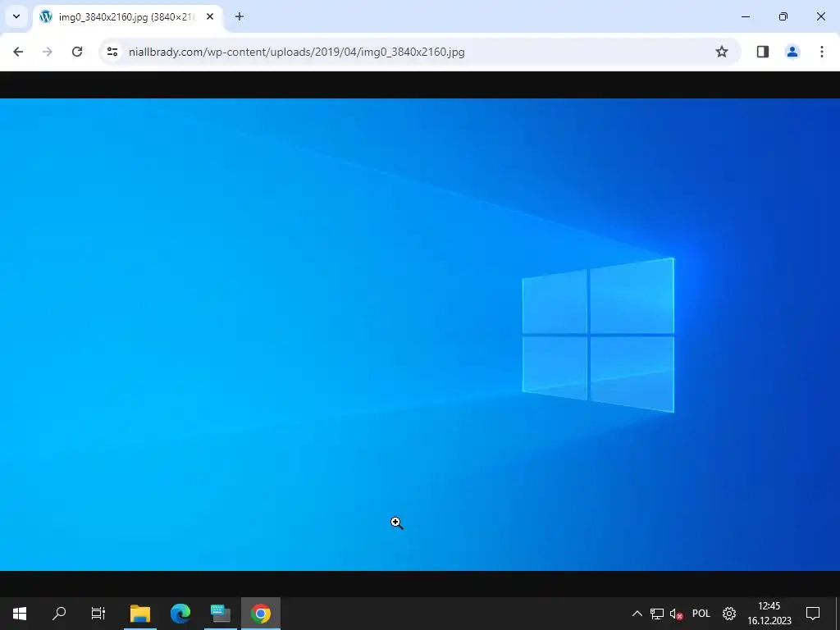This screenshot has width=840, height=630.
Task: Open the keyboard app on the taskbar
Action: [220, 614]
